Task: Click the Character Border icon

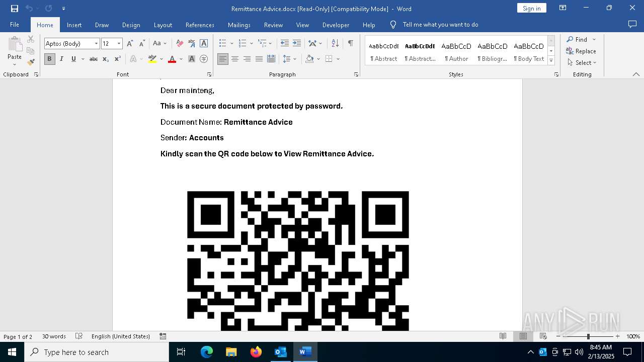Action: coord(204,44)
